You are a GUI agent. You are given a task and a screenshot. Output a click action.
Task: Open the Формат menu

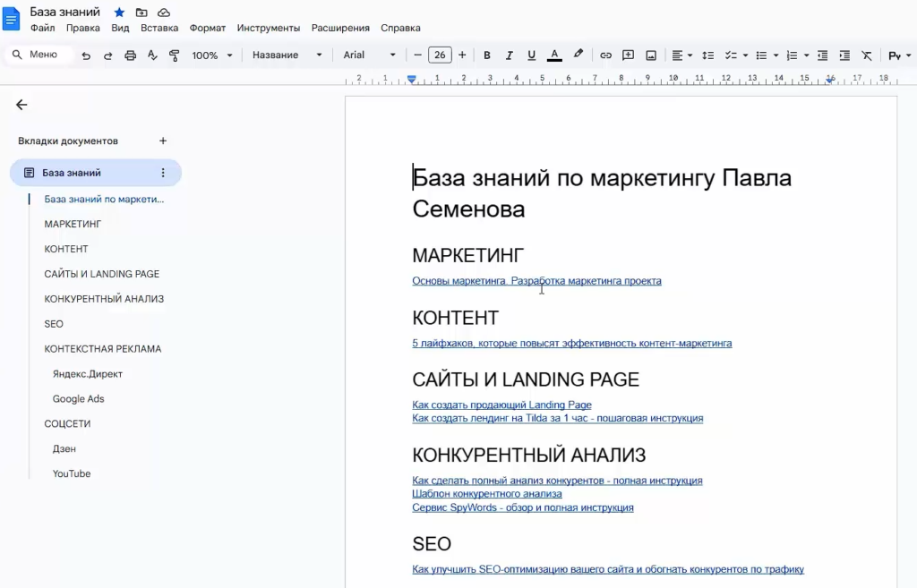(x=207, y=28)
